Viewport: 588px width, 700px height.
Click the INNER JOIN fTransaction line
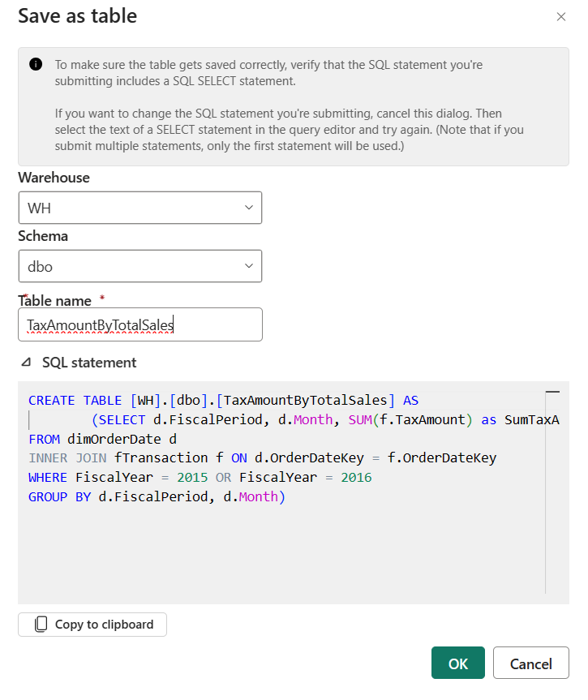261,458
